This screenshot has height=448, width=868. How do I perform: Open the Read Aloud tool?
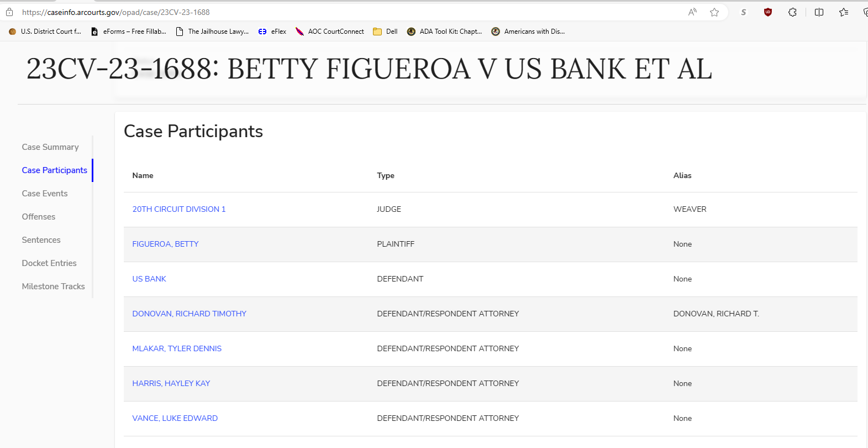click(692, 12)
